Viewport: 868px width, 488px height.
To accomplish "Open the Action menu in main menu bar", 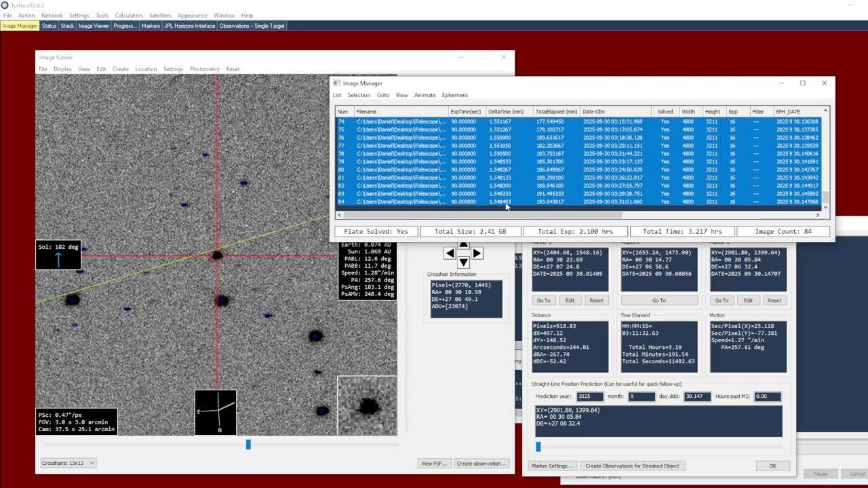I will [x=26, y=16].
